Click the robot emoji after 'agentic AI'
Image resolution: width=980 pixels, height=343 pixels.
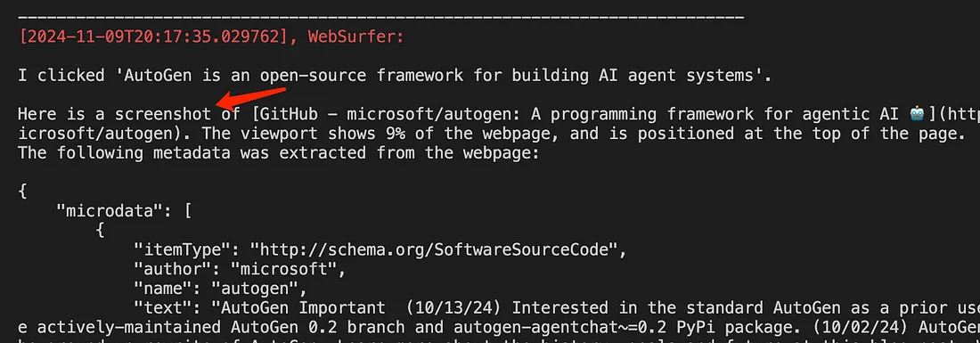click(x=917, y=114)
